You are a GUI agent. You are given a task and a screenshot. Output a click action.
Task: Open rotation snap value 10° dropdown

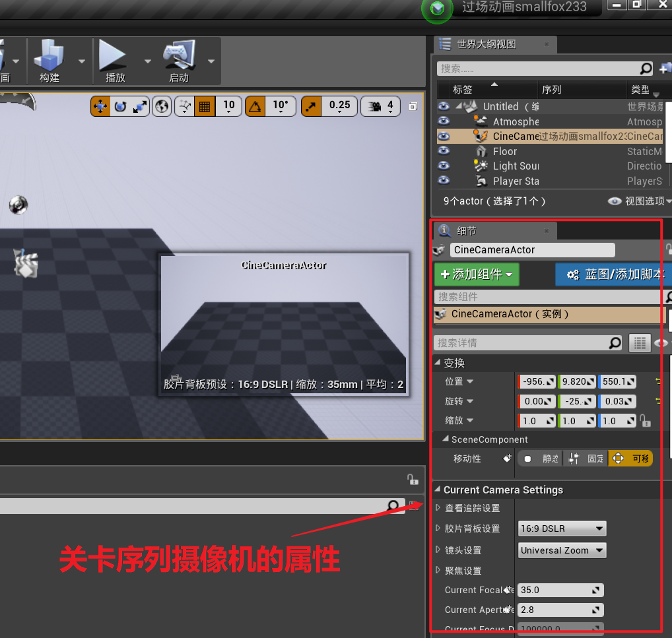point(281,106)
